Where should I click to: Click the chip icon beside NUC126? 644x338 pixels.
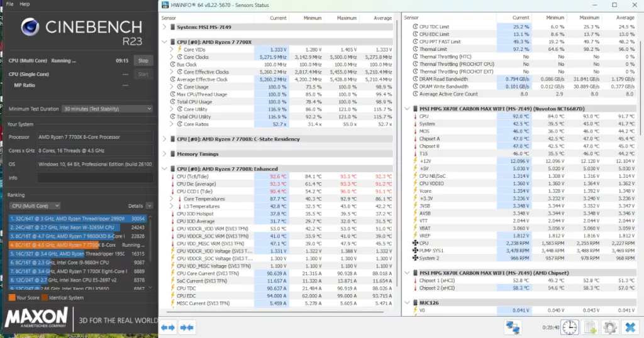coord(415,303)
